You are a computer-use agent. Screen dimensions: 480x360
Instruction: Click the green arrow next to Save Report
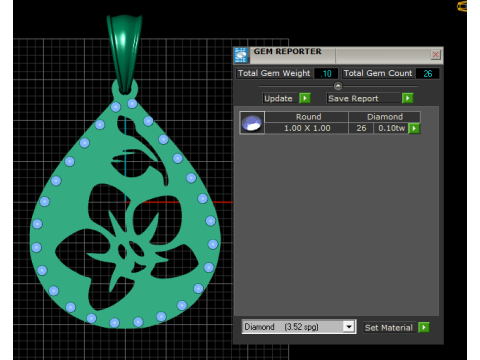408,98
